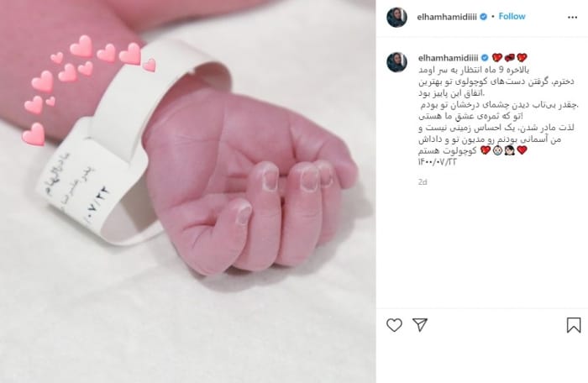
Task: Open avatar beside the caption
Action: point(396,62)
